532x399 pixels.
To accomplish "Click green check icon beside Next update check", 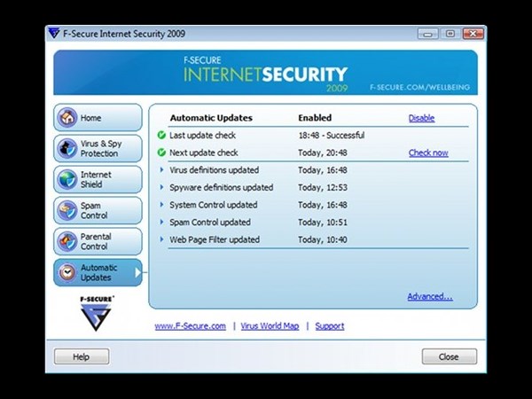I will click(x=161, y=153).
